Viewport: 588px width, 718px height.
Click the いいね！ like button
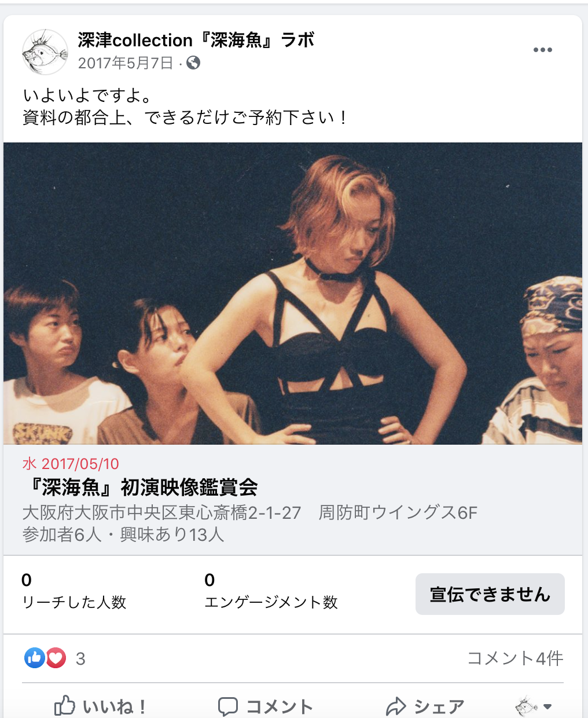coord(100,706)
